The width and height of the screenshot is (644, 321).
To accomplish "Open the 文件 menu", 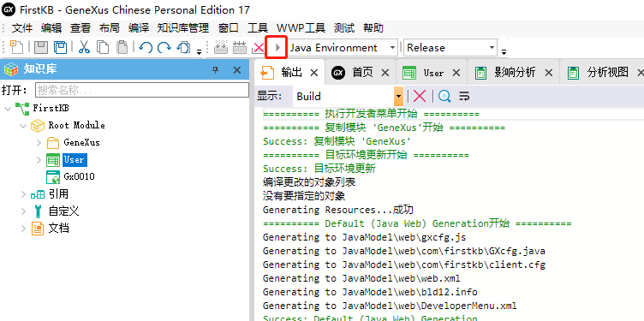I will pos(22,28).
